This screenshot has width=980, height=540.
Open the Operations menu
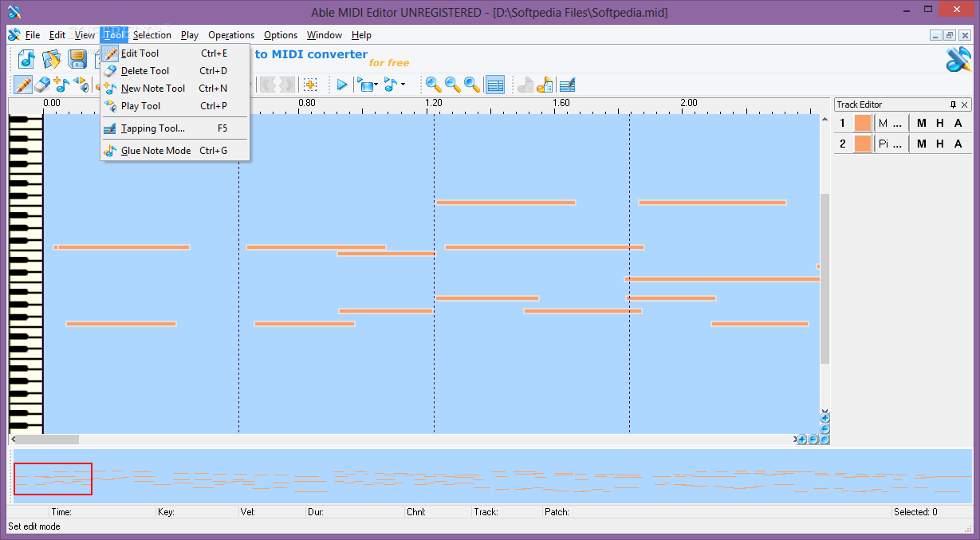(231, 35)
